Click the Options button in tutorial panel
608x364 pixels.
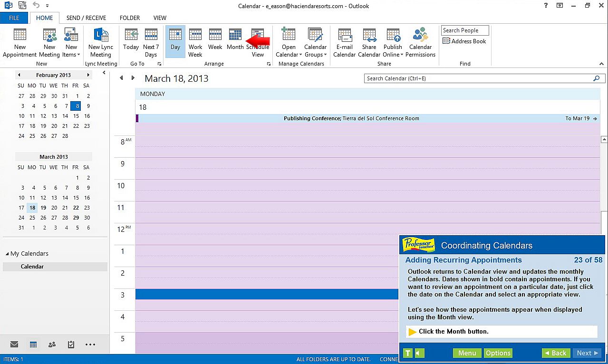coord(498,353)
